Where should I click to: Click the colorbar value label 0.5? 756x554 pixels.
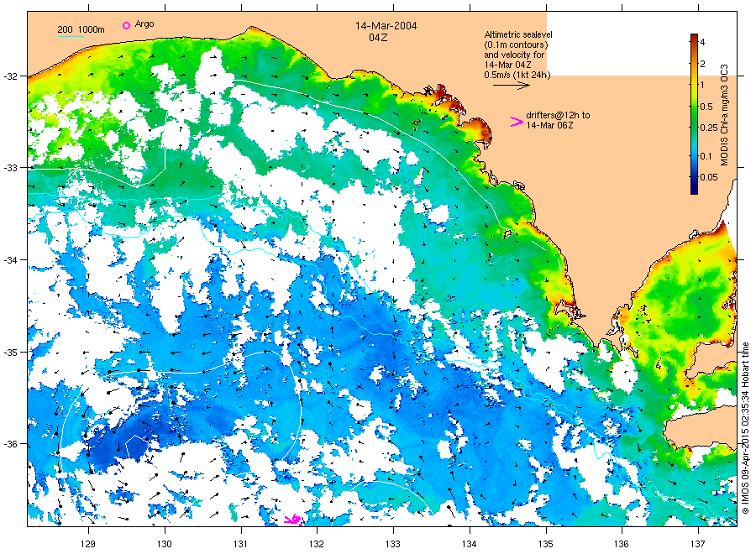(x=706, y=107)
